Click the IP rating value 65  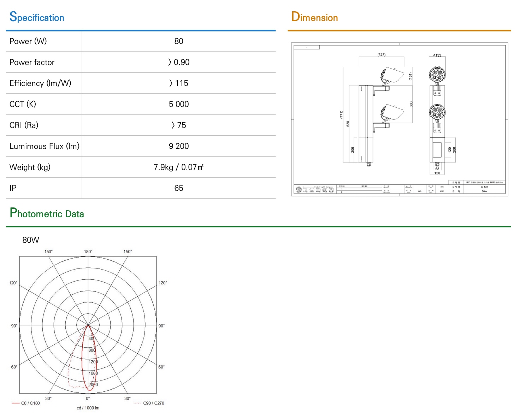click(179, 188)
